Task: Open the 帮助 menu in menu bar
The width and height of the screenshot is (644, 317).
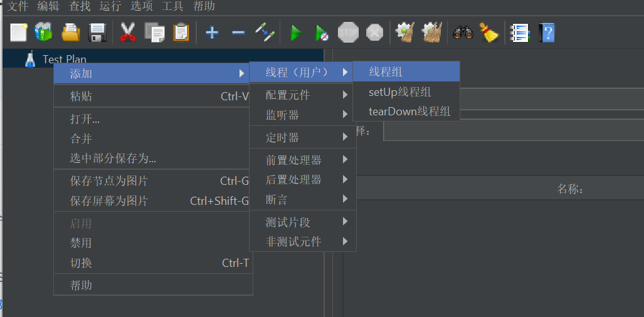Action: tap(204, 6)
